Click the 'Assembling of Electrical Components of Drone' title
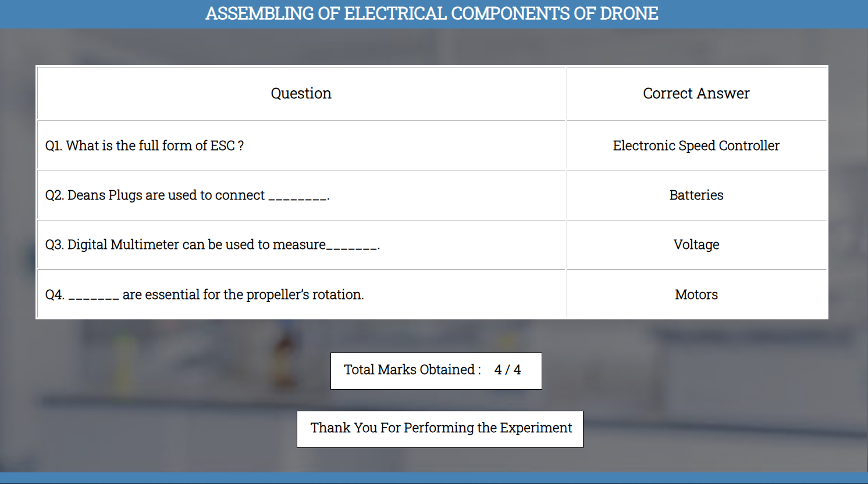 click(432, 13)
